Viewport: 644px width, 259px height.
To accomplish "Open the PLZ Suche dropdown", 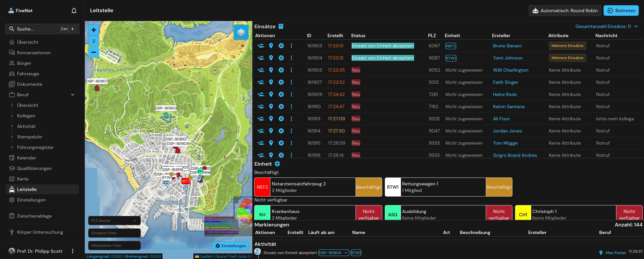I will (x=114, y=221).
